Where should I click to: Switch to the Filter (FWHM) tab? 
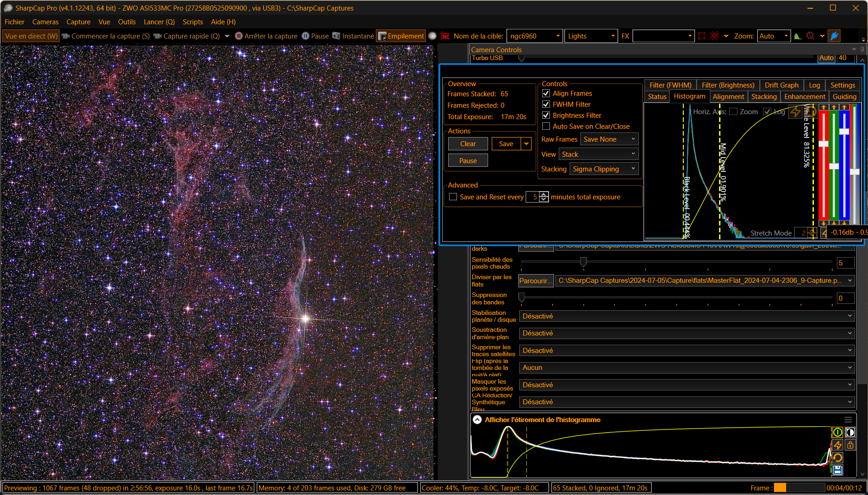tap(670, 85)
